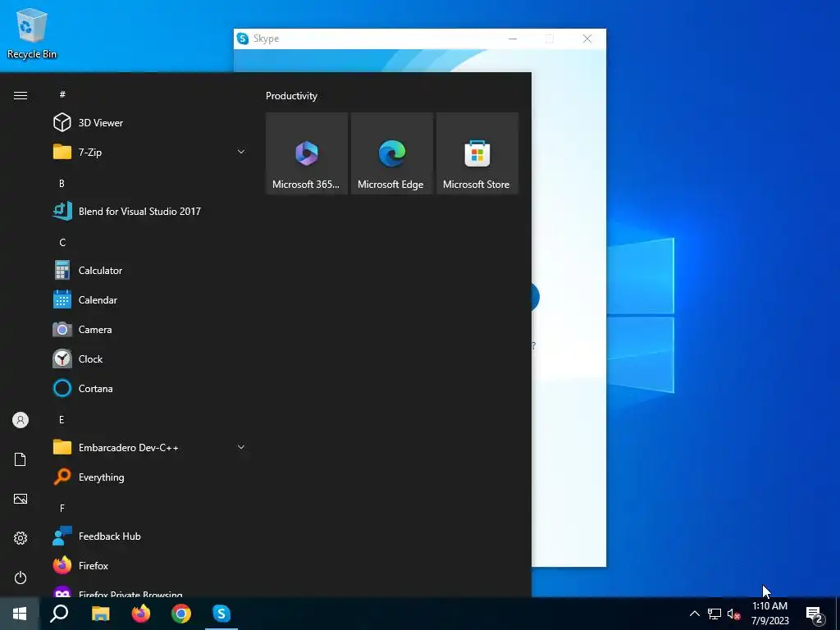Open the Clock app
840x630 pixels.
click(150, 359)
